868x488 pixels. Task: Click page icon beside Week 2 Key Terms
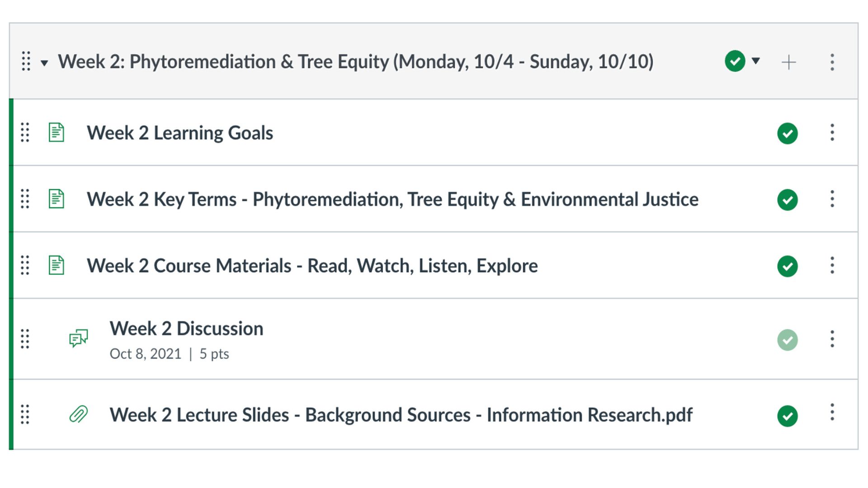[x=57, y=199]
